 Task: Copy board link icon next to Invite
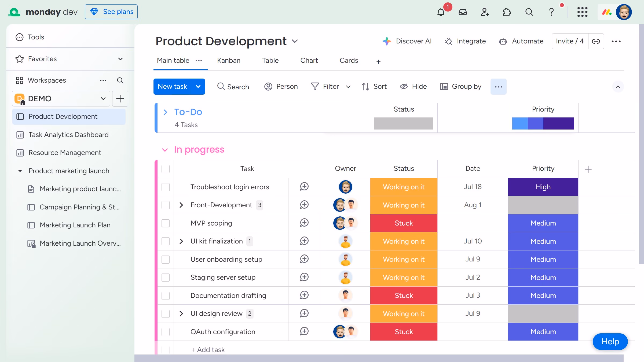coord(596,41)
